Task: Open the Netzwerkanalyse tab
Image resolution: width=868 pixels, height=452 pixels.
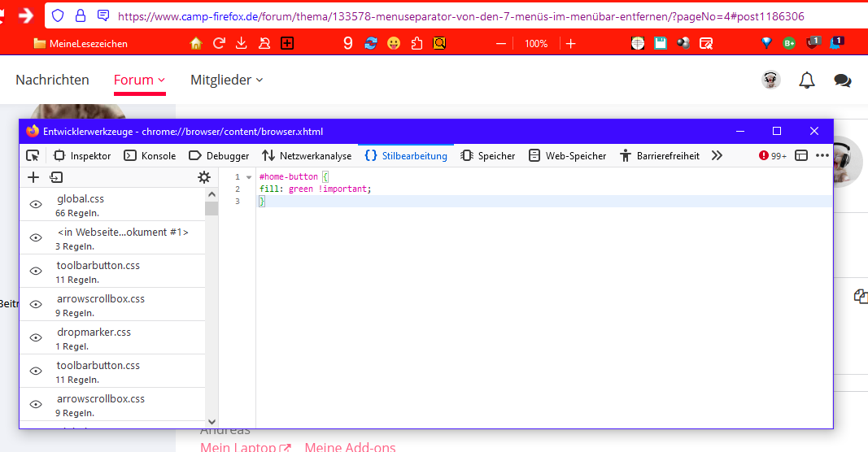Action: tap(307, 155)
